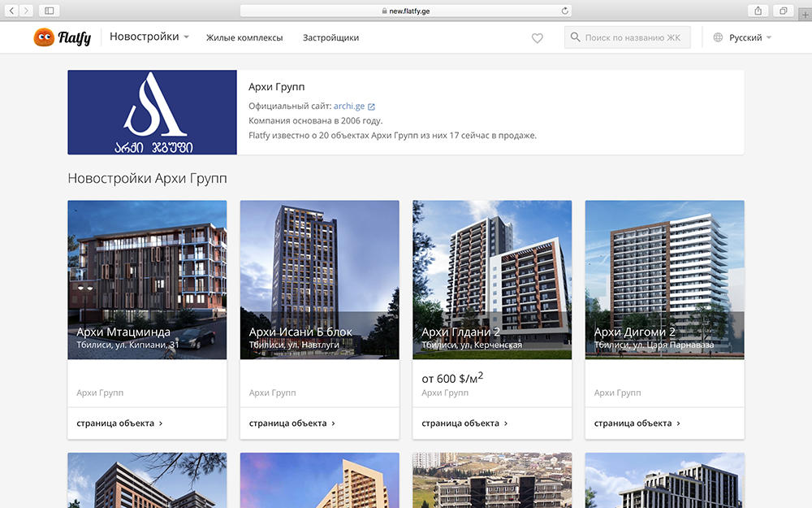Viewport: 812px width, 508px height.
Task: Click address Тбилиси, ул. Царя Парнаваза
Action: pos(654,344)
